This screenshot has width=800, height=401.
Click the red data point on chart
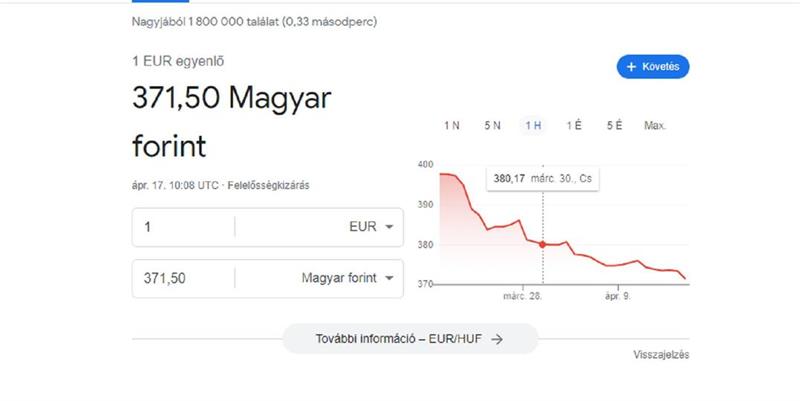(543, 244)
